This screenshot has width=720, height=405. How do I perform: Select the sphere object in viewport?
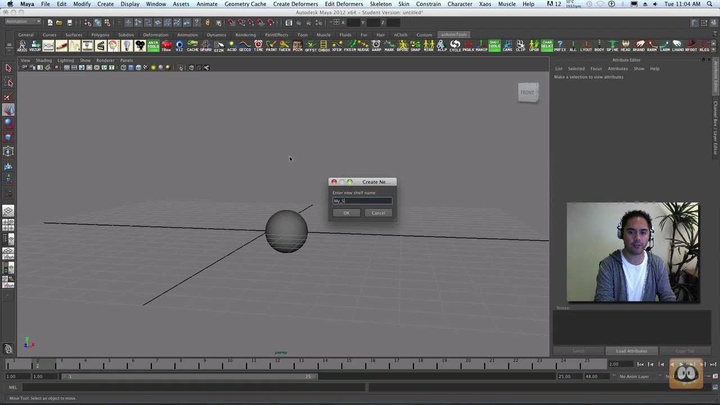point(286,231)
